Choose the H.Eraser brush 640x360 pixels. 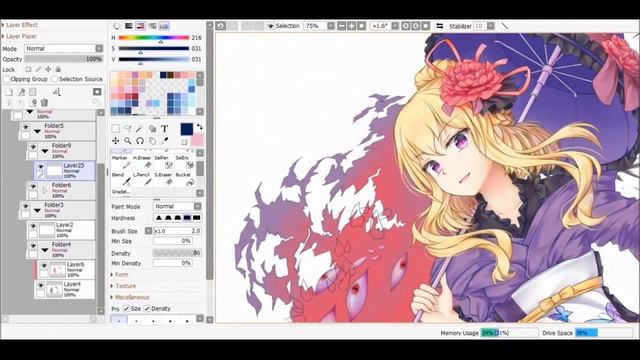click(142, 162)
